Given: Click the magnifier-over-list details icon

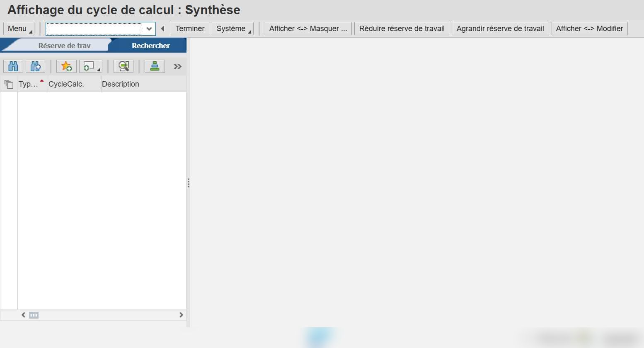Looking at the screenshot, I should point(123,66).
